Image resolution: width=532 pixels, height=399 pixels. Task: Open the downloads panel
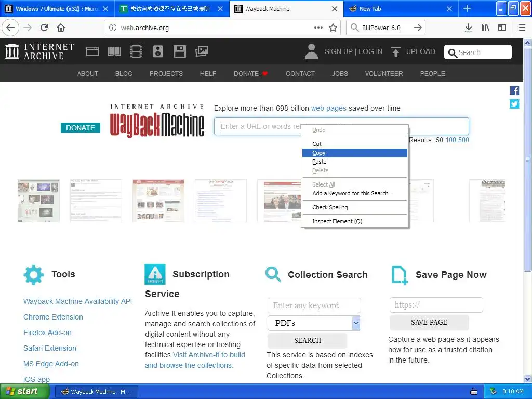click(469, 28)
